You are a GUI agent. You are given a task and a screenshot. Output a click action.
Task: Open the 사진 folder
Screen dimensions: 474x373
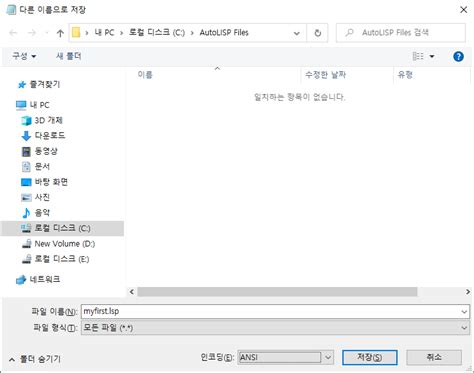pos(42,197)
